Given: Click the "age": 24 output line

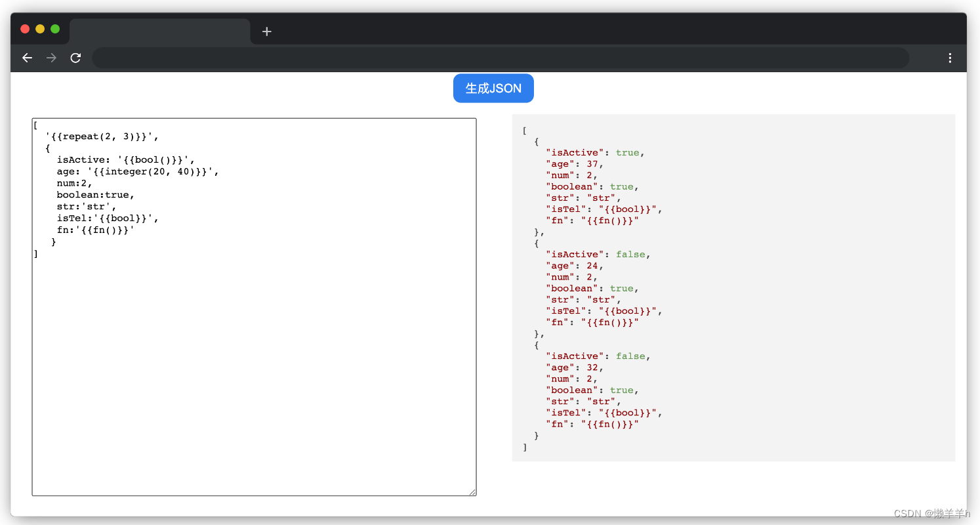Looking at the screenshot, I should point(575,266).
